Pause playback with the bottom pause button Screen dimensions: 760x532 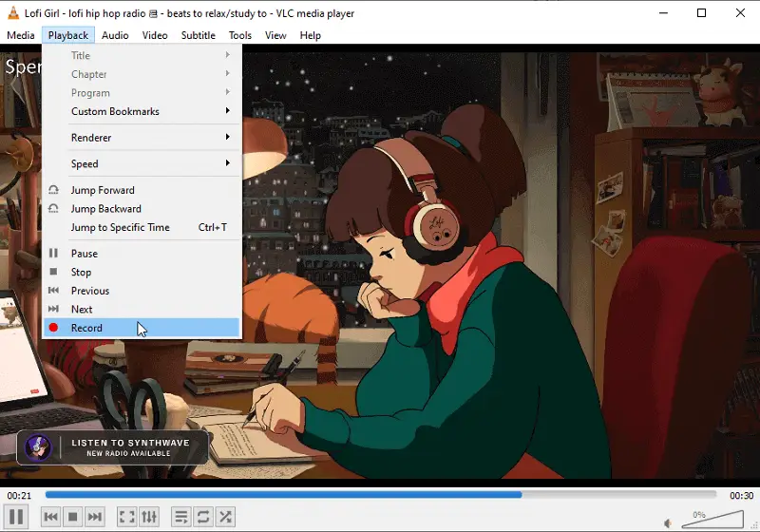point(16,517)
